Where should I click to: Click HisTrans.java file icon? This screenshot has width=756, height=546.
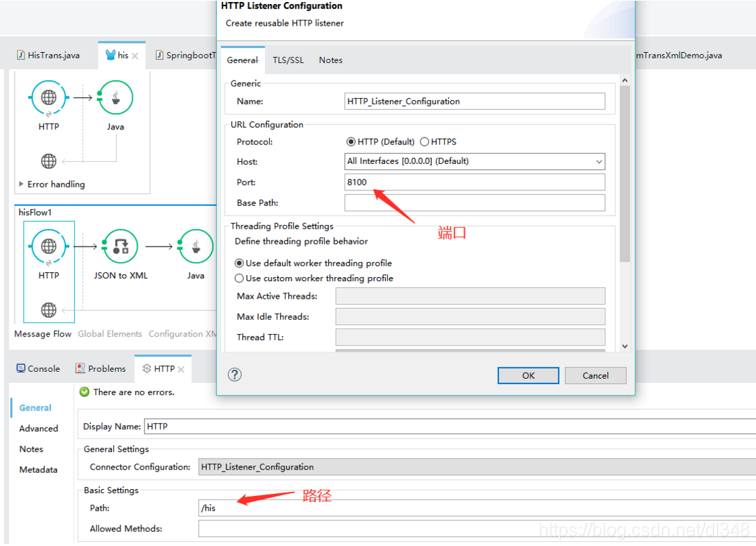pos(21,55)
